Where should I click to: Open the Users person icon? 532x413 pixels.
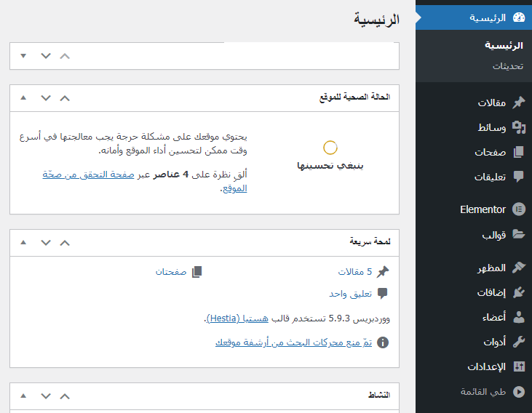point(518,317)
